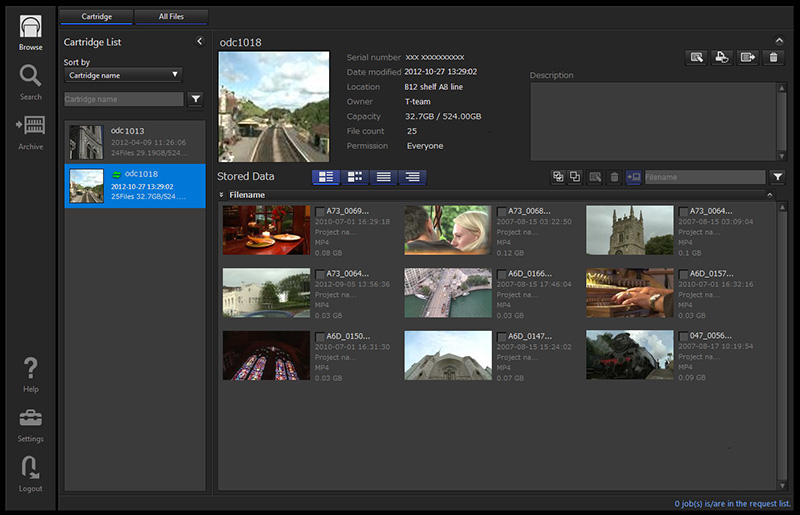Delete cartridge using the top trash icon

[773, 58]
